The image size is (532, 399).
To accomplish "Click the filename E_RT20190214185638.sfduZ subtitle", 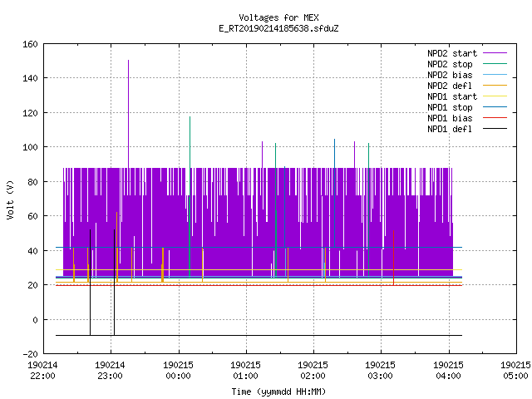I will (278, 28).
